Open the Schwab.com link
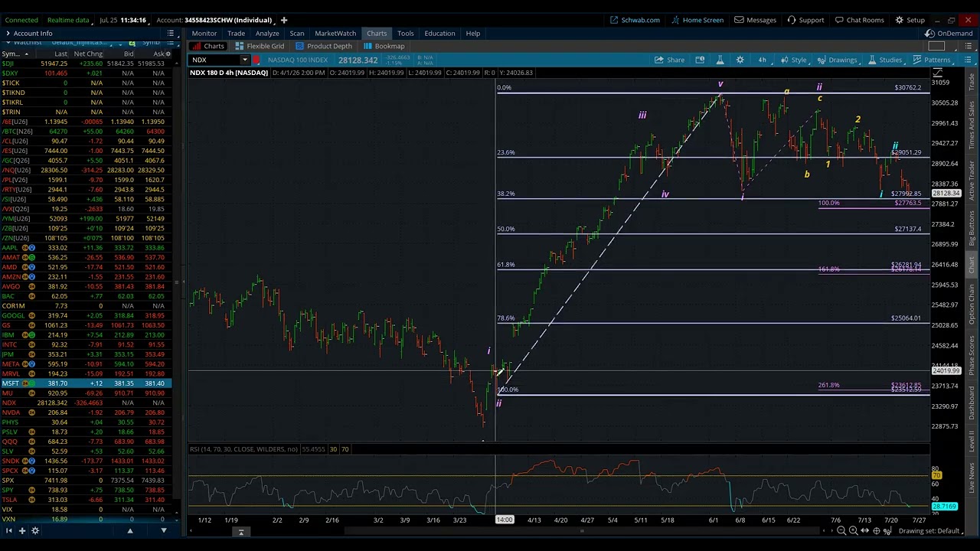The height and width of the screenshot is (551, 980). pos(635,20)
